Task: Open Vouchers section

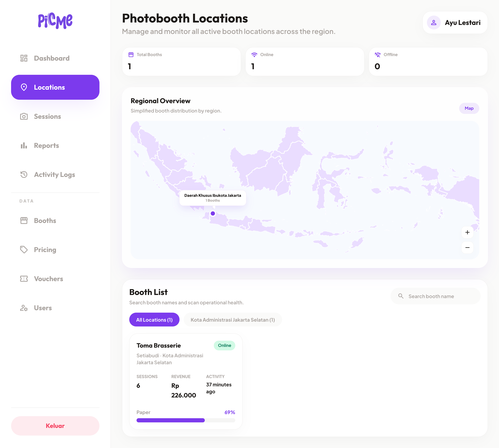Action: point(55,279)
